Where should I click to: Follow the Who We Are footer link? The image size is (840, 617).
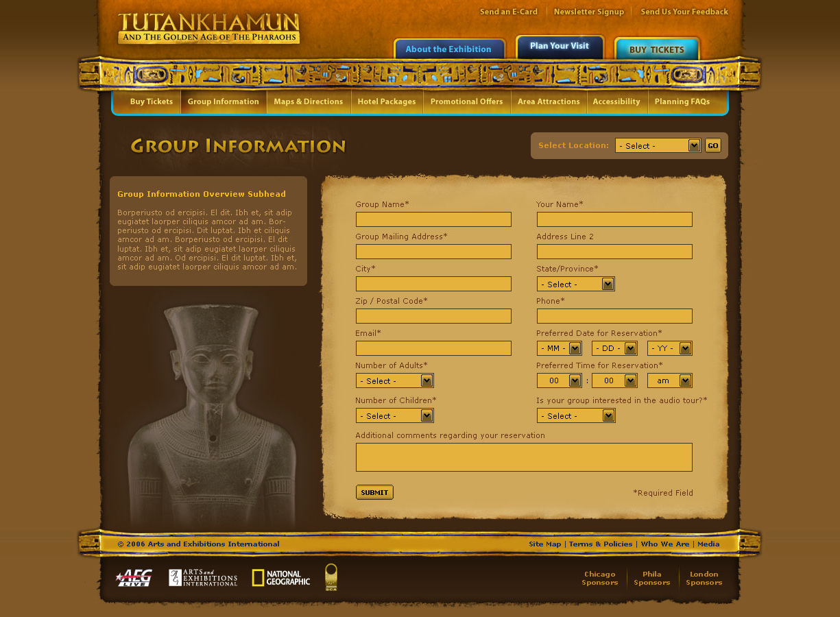pos(665,544)
